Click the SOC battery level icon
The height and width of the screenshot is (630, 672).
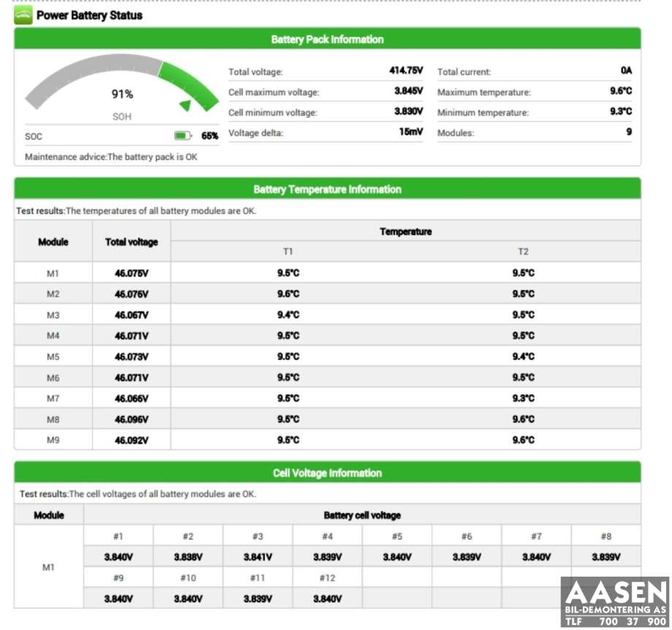pyautogui.click(x=183, y=136)
